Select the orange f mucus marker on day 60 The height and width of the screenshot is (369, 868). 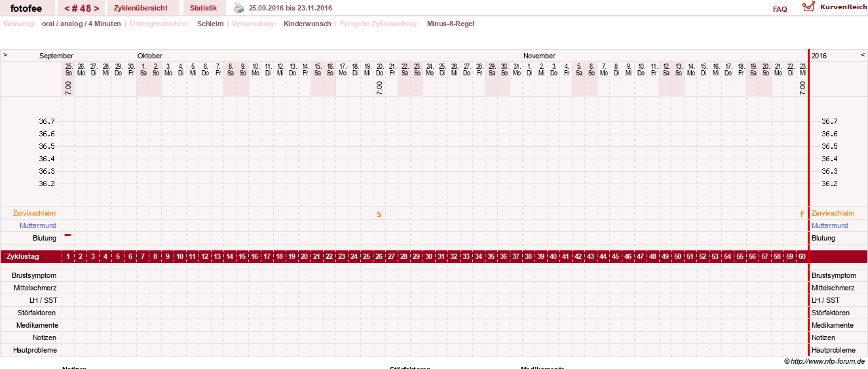(x=802, y=214)
